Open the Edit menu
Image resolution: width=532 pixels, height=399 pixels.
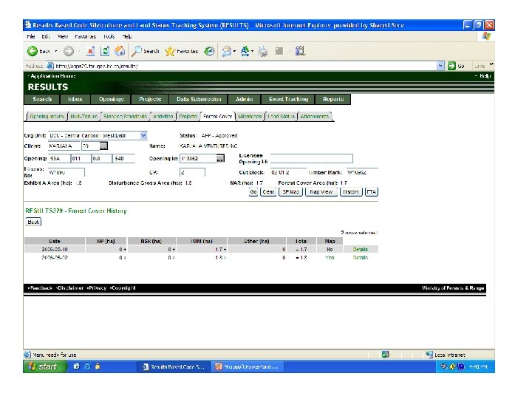pos(46,36)
